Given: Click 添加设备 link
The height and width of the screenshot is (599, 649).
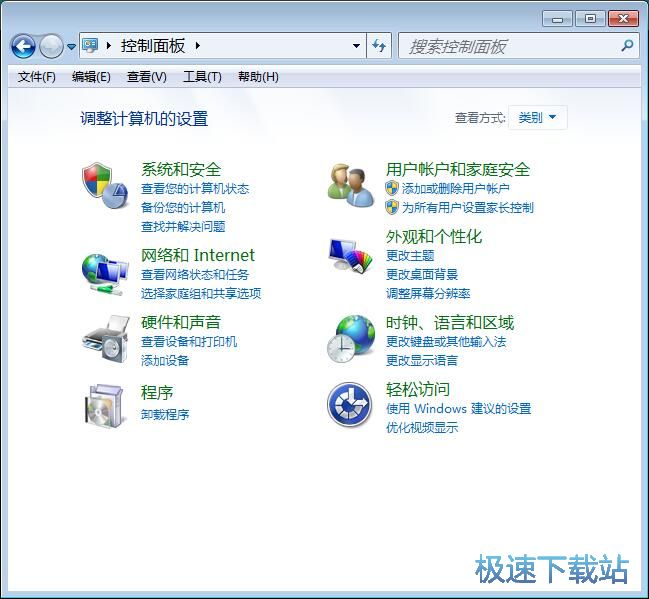Looking at the screenshot, I should tap(165, 361).
